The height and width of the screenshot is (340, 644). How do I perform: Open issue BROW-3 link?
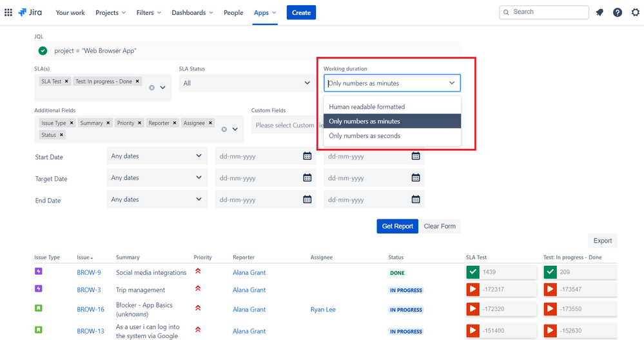pos(89,290)
